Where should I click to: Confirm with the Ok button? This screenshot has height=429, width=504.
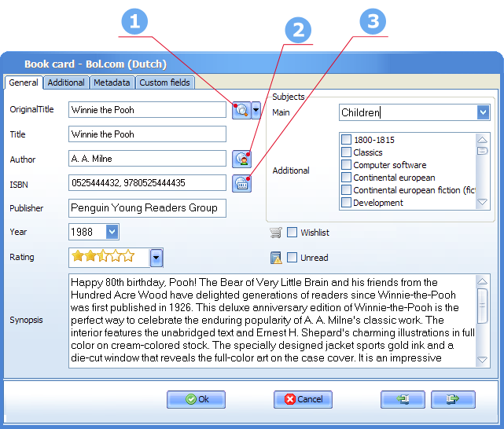(196, 399)
